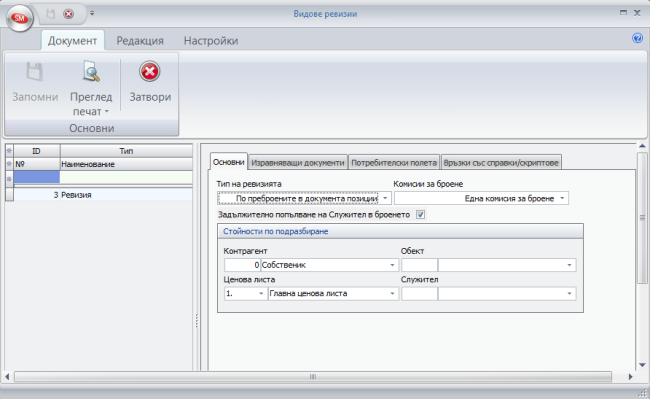Viewport: 650px width, 399px height.
Task: Toggle Задължително попълване на Служител checkbox
Action: 420,215
